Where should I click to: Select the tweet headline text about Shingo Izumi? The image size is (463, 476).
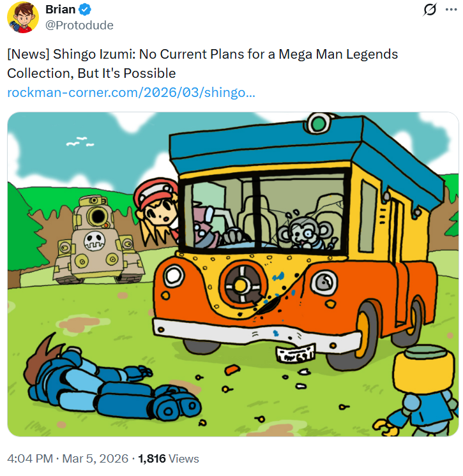click(x=202, y=64)
